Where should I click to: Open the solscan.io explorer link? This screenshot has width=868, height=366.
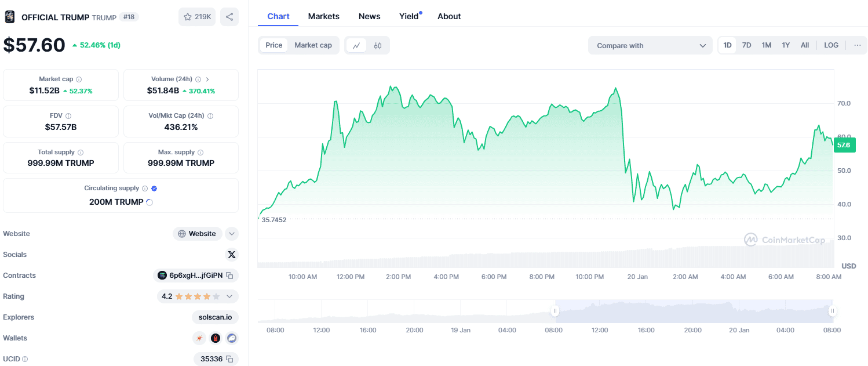[214, 317]
